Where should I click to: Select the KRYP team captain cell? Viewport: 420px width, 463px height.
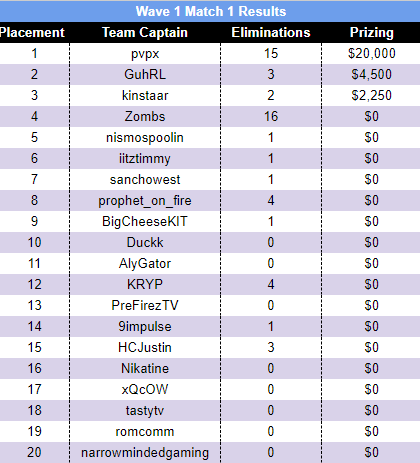click(x=145, y=284)
